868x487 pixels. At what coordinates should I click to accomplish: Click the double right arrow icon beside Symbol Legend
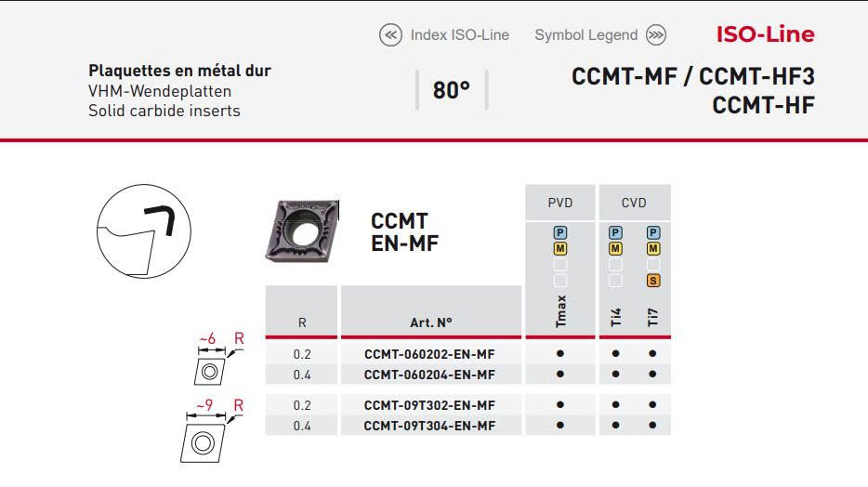point(656,35)
